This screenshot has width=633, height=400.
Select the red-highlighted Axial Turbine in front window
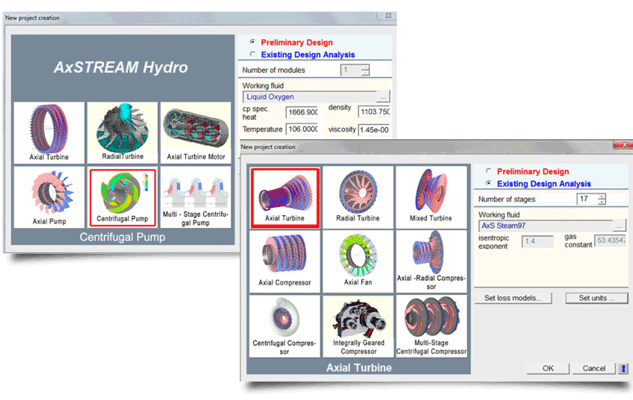285,198
